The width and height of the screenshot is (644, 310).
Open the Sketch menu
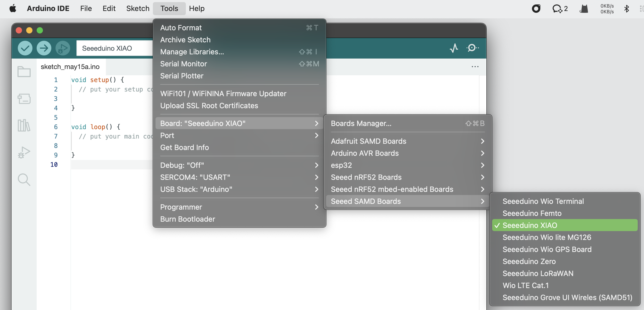tap(138, 8)
